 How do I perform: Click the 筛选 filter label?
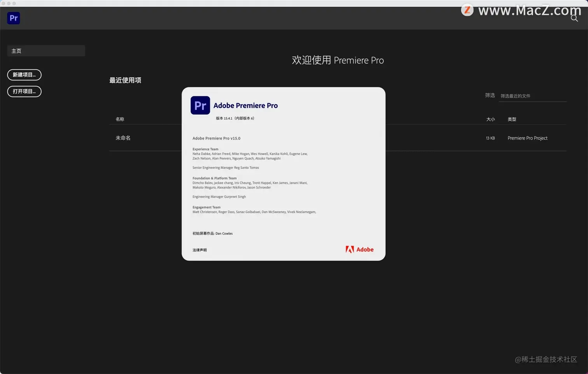[490, 95]
